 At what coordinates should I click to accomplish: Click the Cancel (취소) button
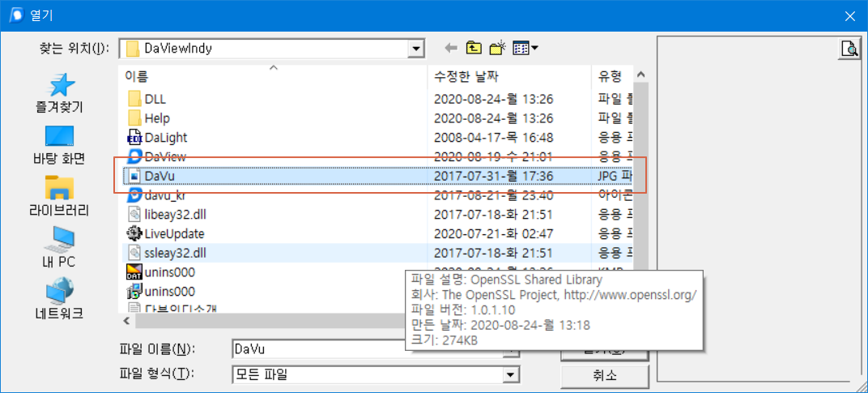604,375
